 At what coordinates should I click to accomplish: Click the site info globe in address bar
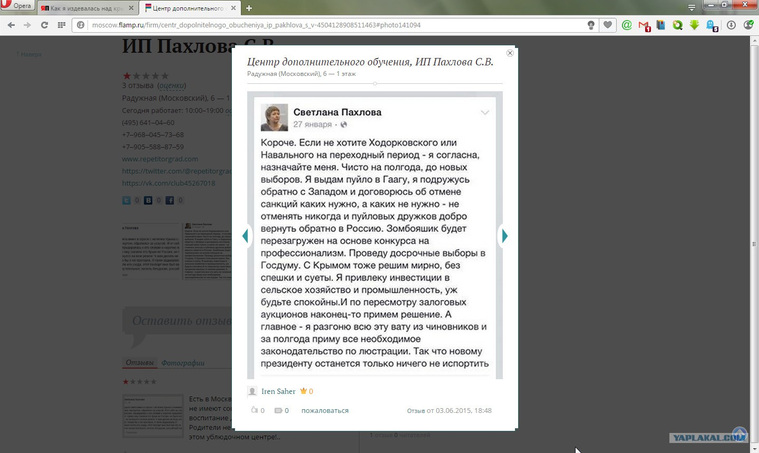(81, 25)
